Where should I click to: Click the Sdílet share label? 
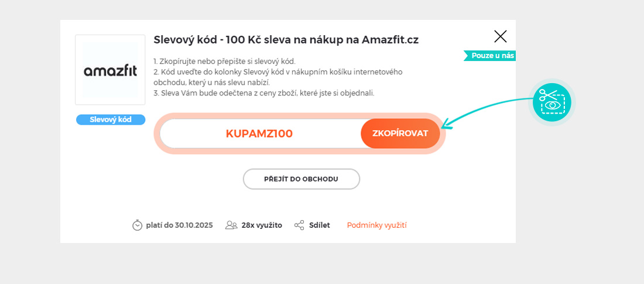point(319,225)
